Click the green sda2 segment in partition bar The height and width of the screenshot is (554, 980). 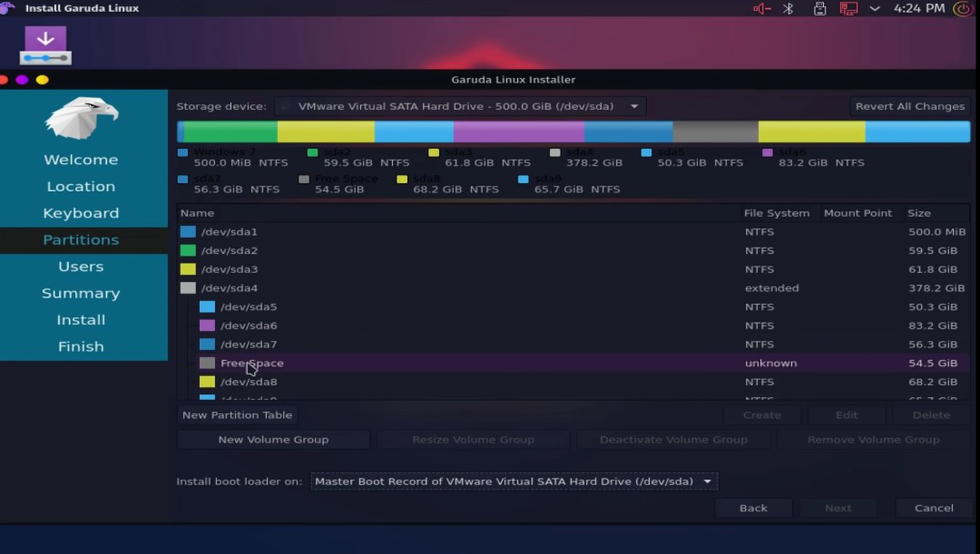(x=230, y=131)
